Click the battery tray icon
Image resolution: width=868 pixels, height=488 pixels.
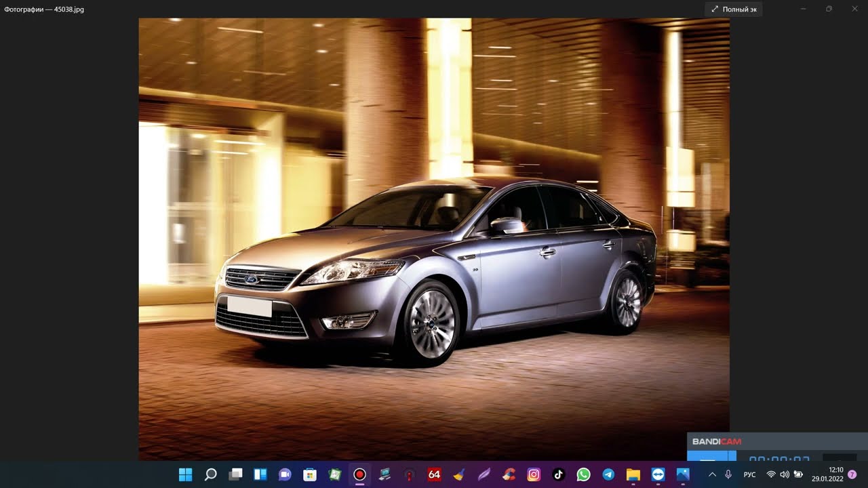click(x=798, y=474)
